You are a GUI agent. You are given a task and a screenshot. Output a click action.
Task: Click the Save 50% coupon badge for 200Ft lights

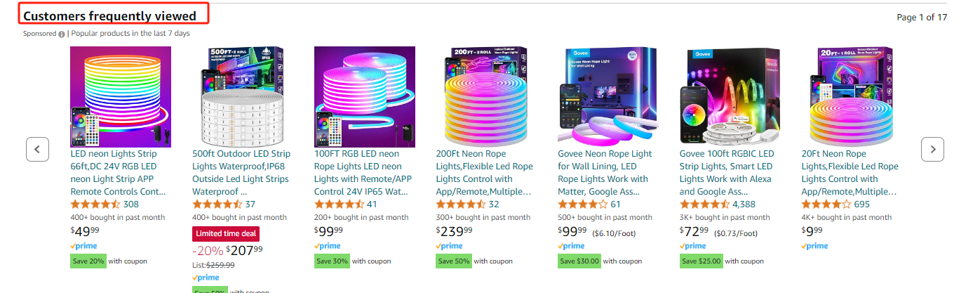click(x=453, y=261)
